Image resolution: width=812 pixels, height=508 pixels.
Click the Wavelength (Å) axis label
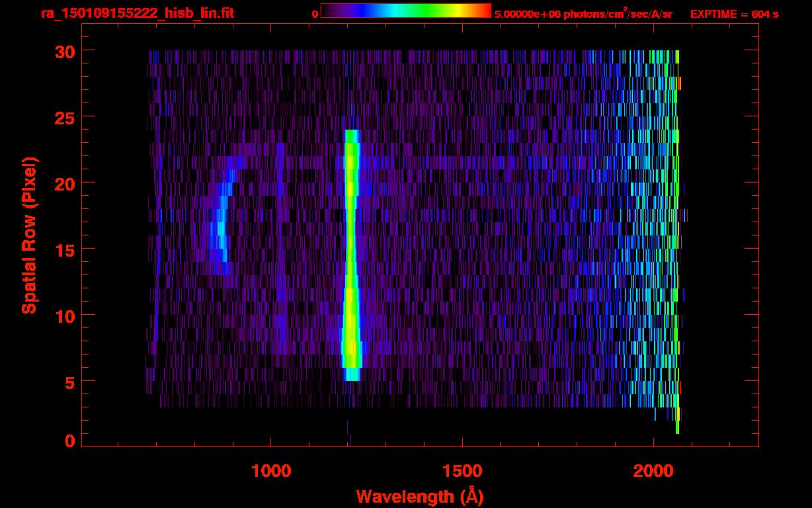420,496
